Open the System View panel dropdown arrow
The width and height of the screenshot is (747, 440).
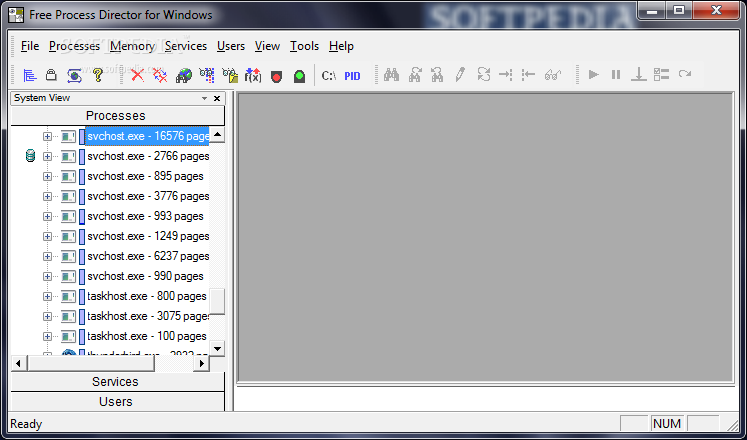tap(204, 98)
